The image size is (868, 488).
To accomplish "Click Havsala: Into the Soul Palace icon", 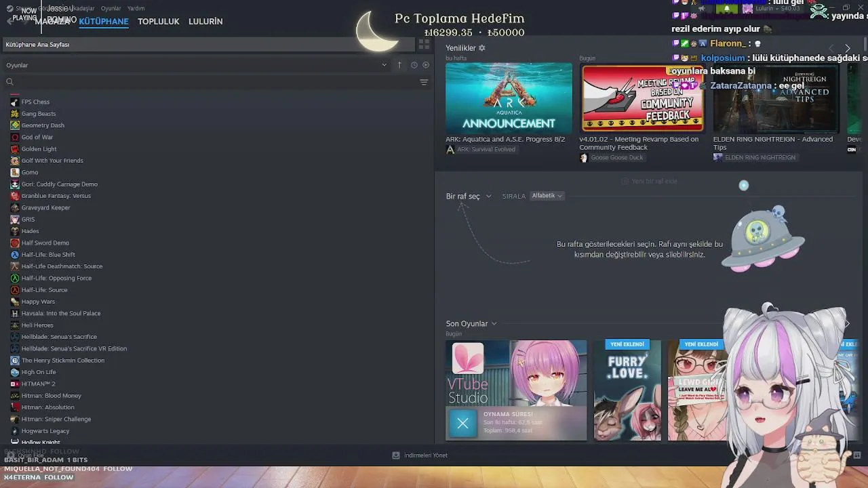I will (15, 313).
